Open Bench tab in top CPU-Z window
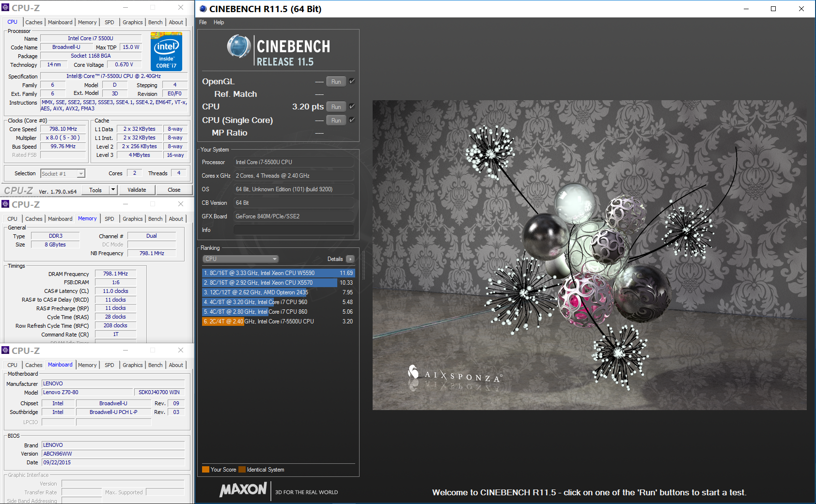Viewport: 816px width, 504px height. (x=156, y=22)
